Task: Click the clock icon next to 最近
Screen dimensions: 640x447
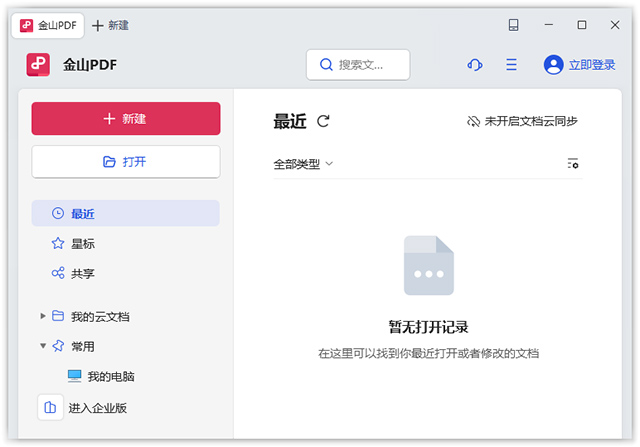Action: (58, 213)
